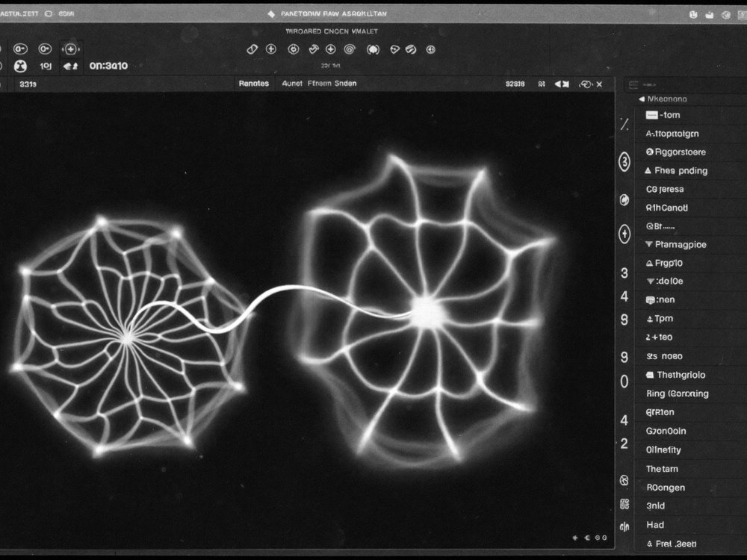Screen dimensions: 747x560
Task: Click the bright glowing center of the right web shape
Action: 428,312
